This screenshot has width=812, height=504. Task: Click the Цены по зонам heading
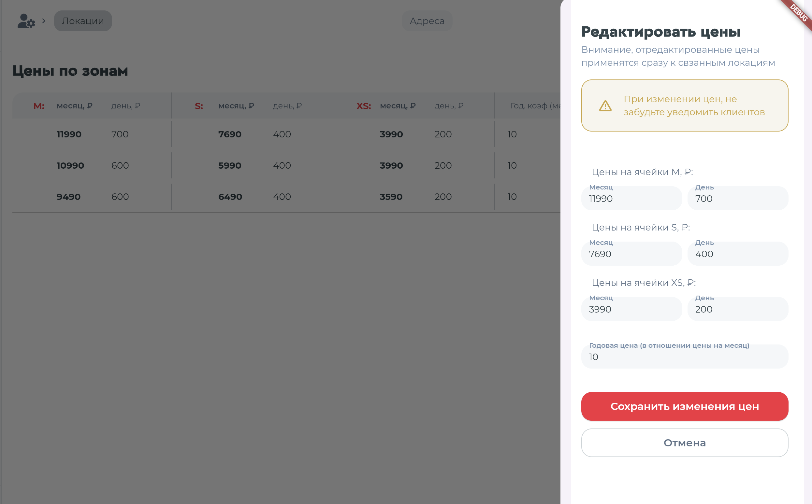pyautogui.click(x=70, y=71)
